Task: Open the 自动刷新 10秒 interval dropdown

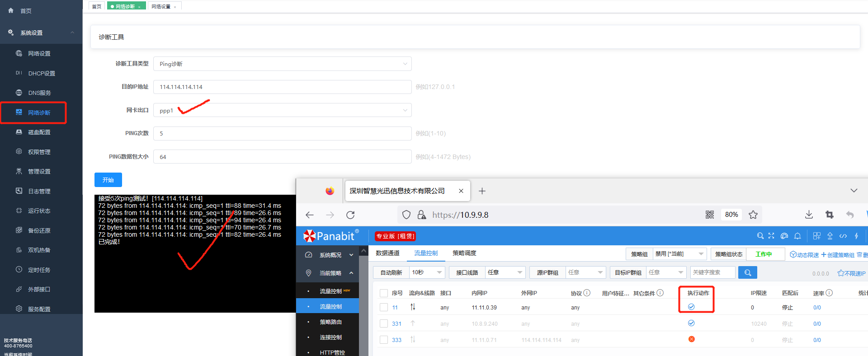Action: pyautogui.click(x=427, y=272)
